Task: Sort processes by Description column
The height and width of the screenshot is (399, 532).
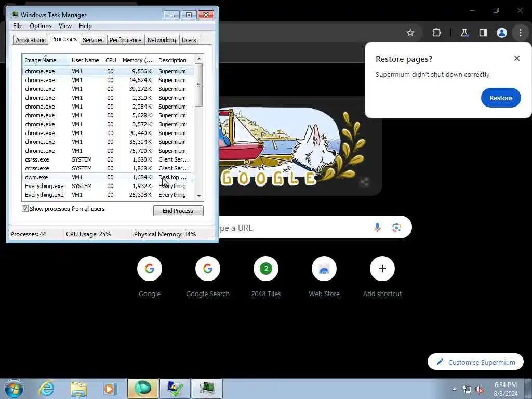Action: click(x=175, y=60)
